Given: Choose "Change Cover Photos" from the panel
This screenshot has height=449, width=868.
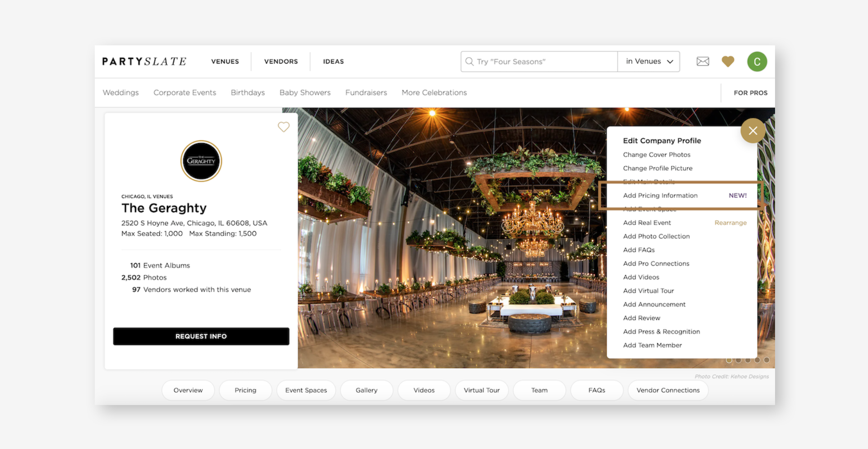Looking at the screenshot, I should 656,155.
